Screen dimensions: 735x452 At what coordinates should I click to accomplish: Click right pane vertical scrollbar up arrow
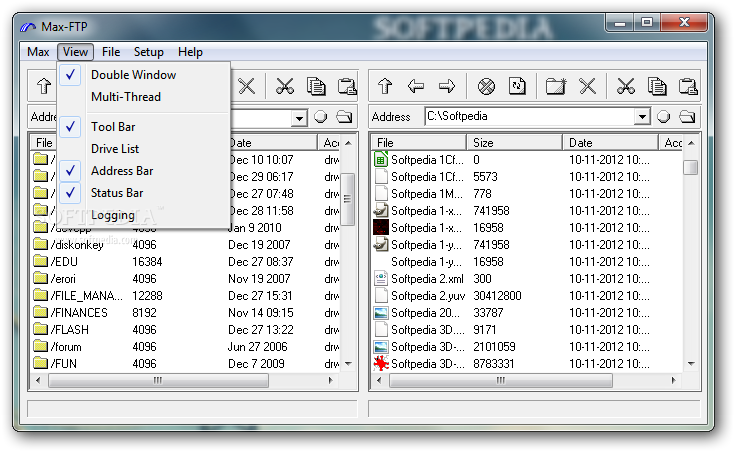click(x=691, y=143)
